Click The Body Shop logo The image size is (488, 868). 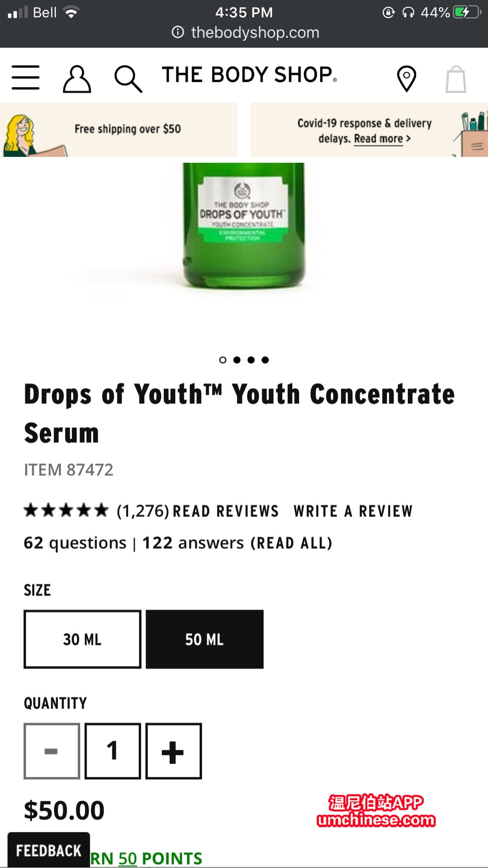(249, 75)
